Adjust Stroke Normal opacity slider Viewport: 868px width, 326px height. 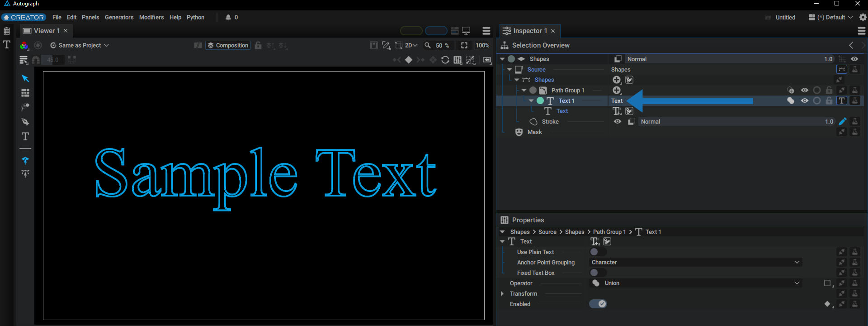click(737, 121)
